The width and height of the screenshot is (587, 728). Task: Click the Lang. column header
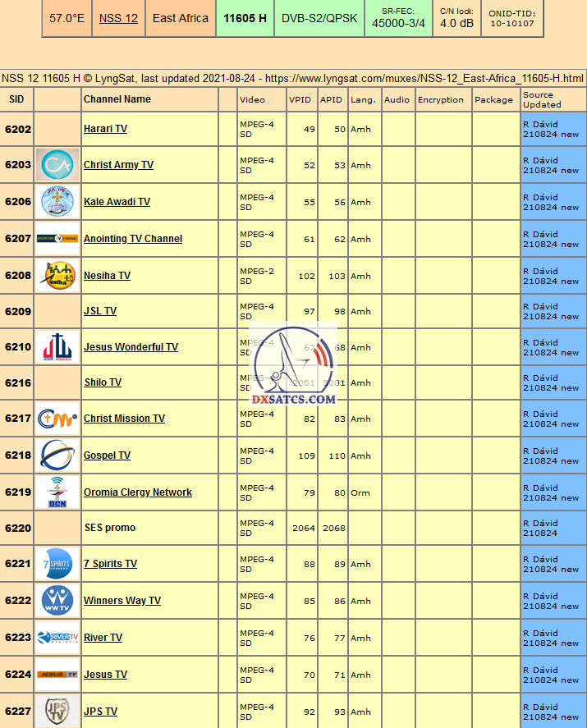[365, 99]
